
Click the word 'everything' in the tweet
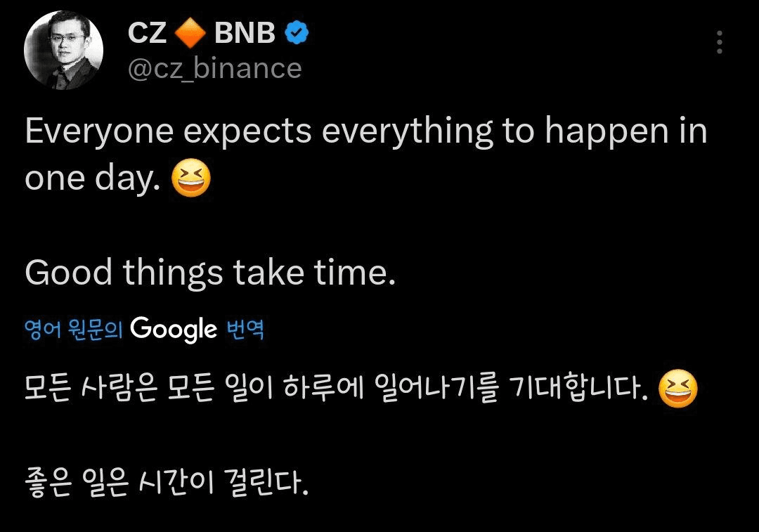click(407, 133)
